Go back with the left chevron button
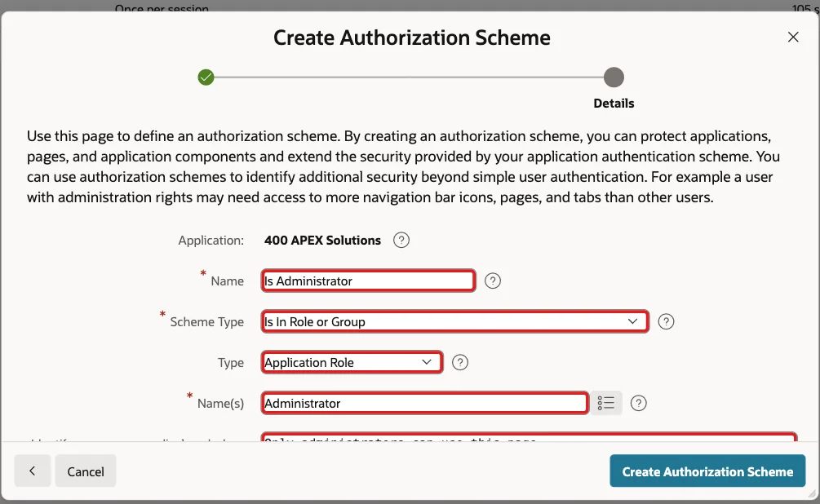The image size is (820, 504). [x=33, y=471]
